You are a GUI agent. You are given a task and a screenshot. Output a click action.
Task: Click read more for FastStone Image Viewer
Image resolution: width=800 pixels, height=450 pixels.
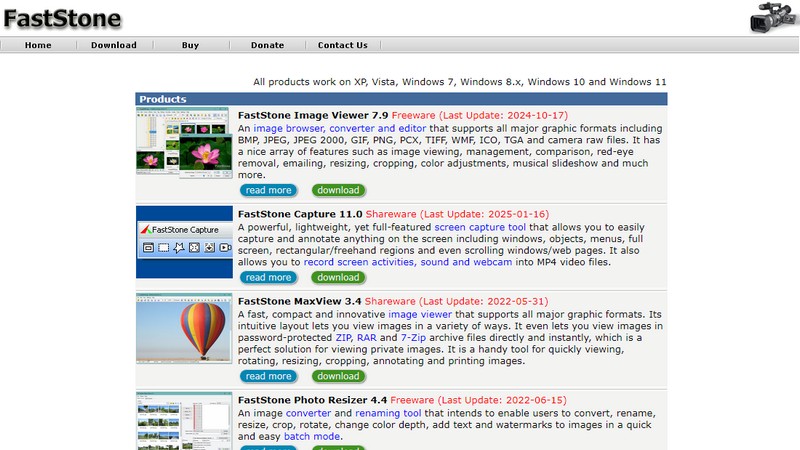click(268, 190)
